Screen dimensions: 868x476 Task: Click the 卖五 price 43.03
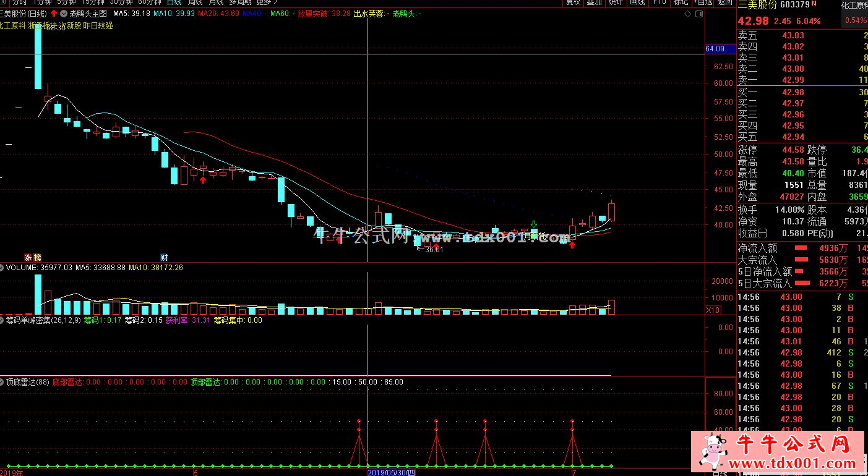pos(793,35)
